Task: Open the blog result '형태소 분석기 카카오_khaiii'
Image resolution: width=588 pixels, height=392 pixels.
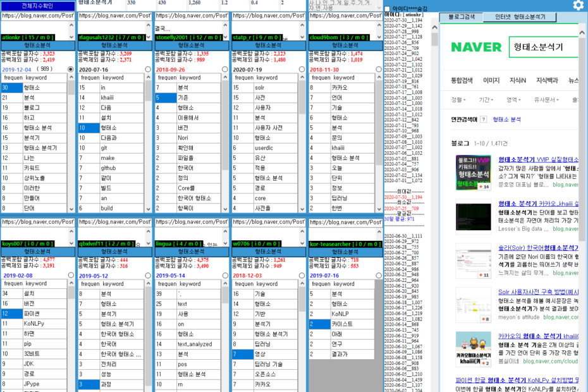Action: [538, 204]
